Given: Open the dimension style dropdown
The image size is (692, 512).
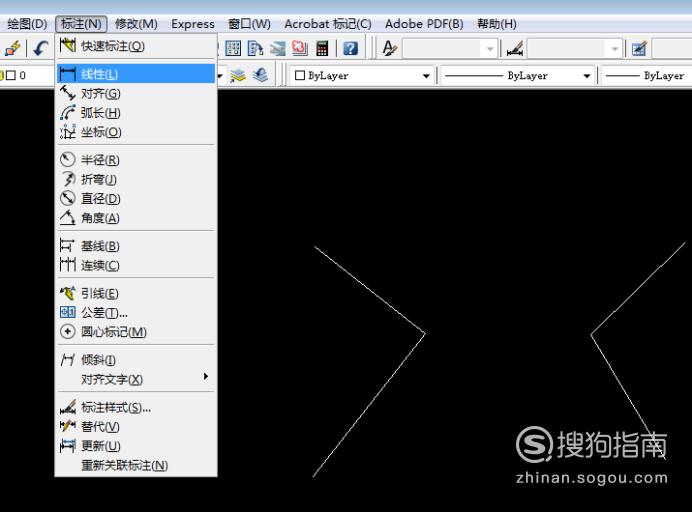Looking at the screenshot, I should (x=615, y=49).
